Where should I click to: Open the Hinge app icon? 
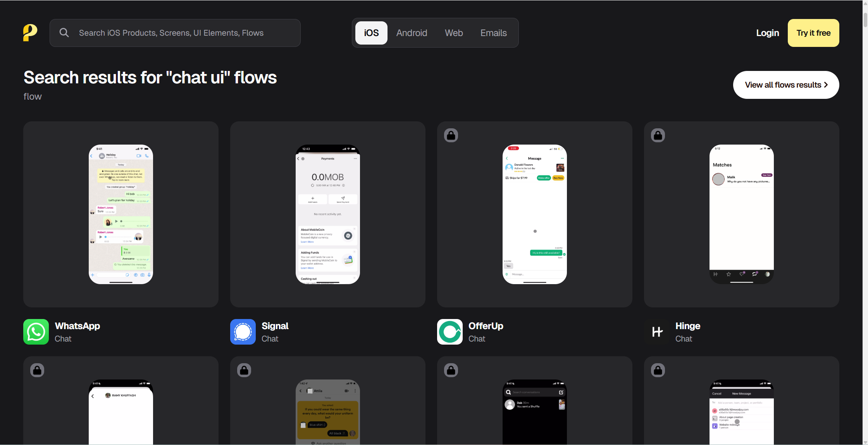click(657, 332)
